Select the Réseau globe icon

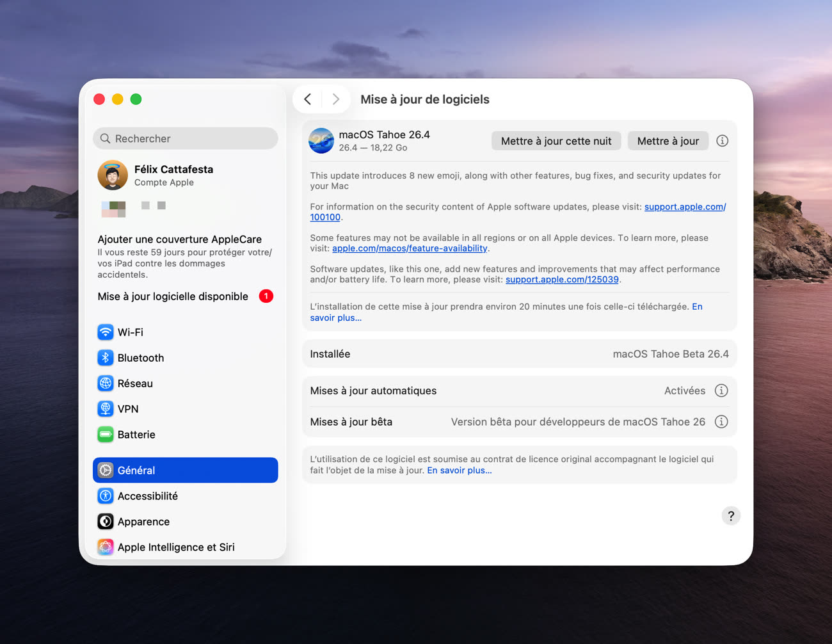[106, 383]
